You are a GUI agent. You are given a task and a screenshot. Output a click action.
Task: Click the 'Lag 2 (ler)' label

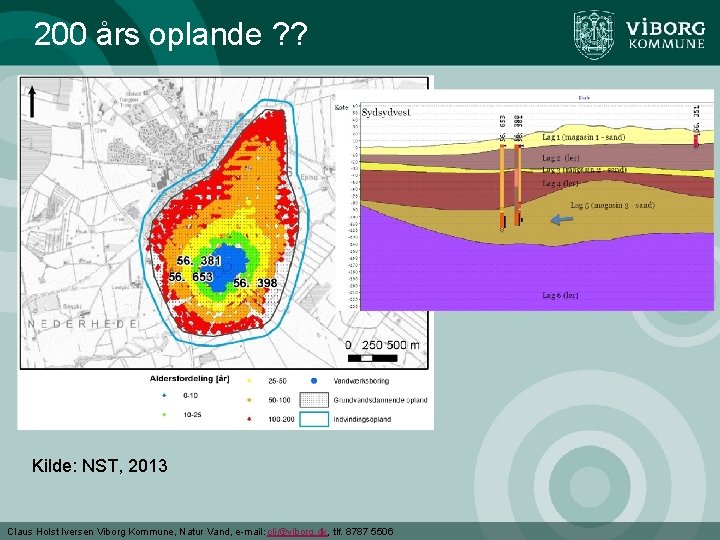561,158
